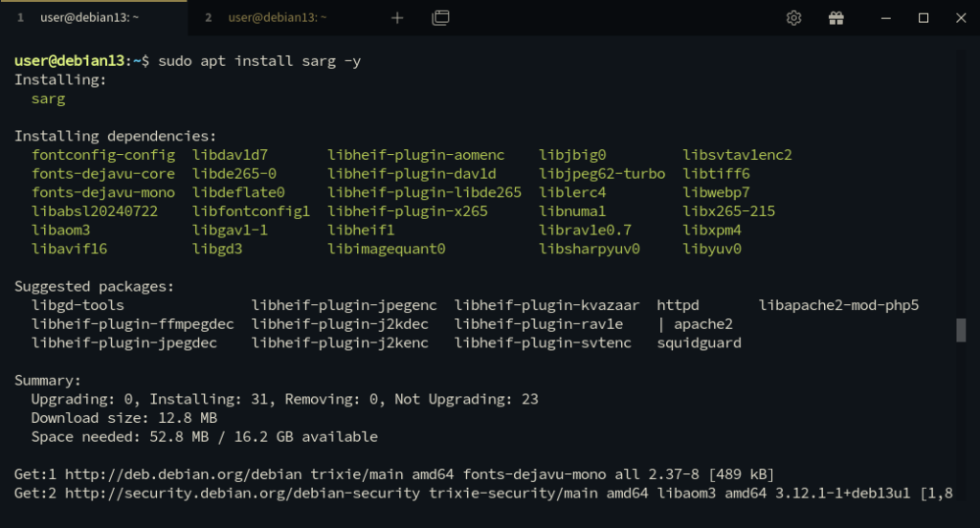Open settings via the gear icon
This screenshot has height=528, width=980.
click(793, 18)
